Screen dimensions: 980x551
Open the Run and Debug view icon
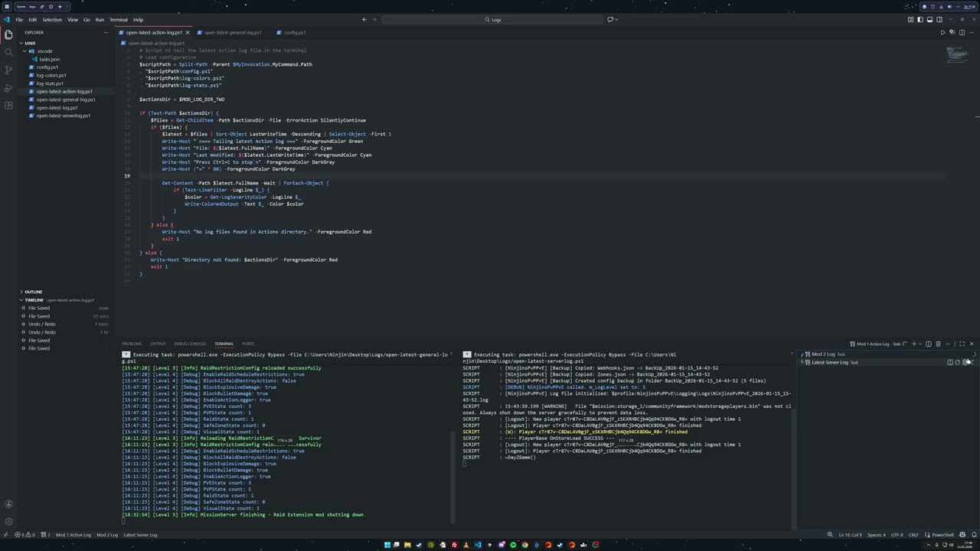point(8,87)
